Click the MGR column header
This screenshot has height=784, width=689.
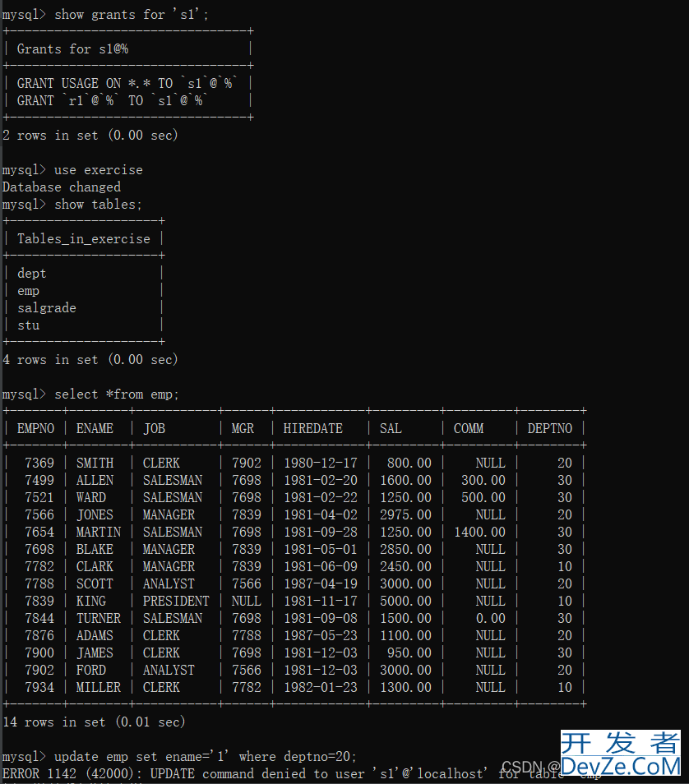tap(243, 428)
